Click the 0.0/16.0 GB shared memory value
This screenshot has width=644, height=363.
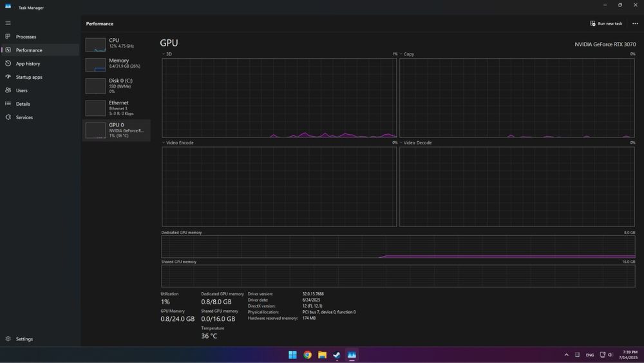218,319
